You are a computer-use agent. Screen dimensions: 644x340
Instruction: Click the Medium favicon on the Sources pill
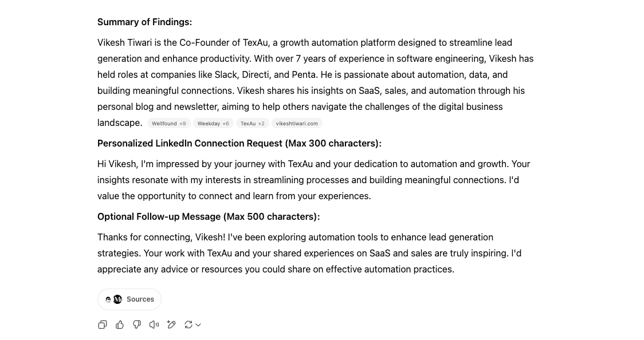(x=117, y=299)
